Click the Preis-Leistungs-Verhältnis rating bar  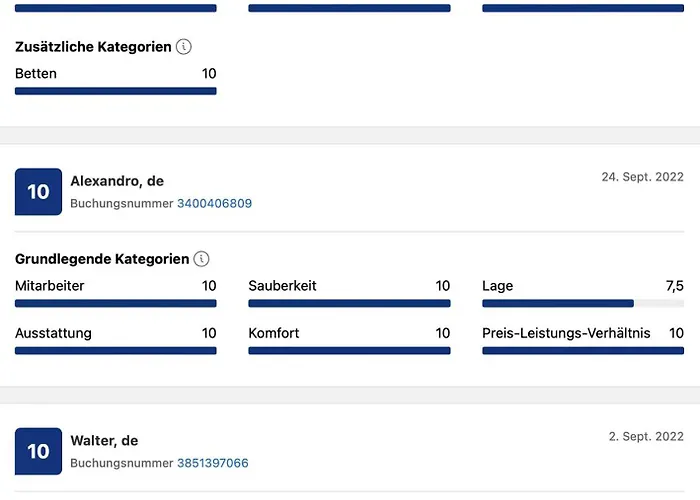tap(583, 351)
